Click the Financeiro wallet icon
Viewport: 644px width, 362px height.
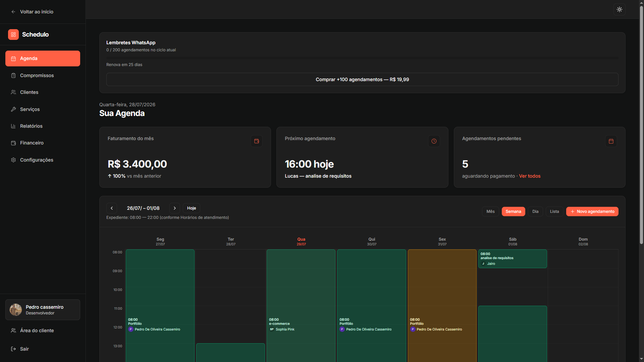coord(13,143)
